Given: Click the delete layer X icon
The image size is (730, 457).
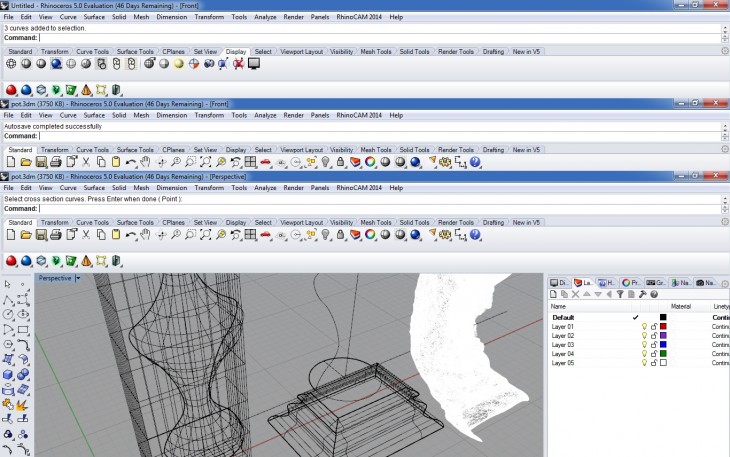Looking at the screenshot, I should tap(576, 294).
